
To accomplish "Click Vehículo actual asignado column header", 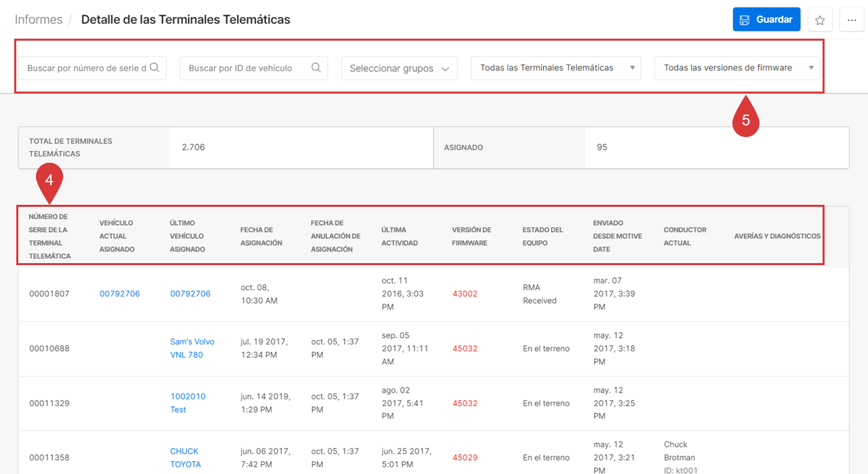I will pyautogui.click(x=117, y=236).
